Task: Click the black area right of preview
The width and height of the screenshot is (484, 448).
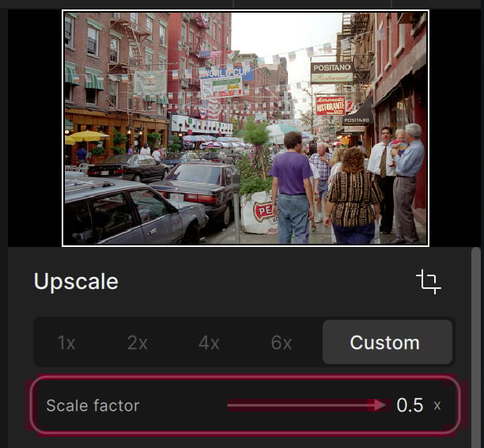Action: pyautogui.click(x=455, y=128)
